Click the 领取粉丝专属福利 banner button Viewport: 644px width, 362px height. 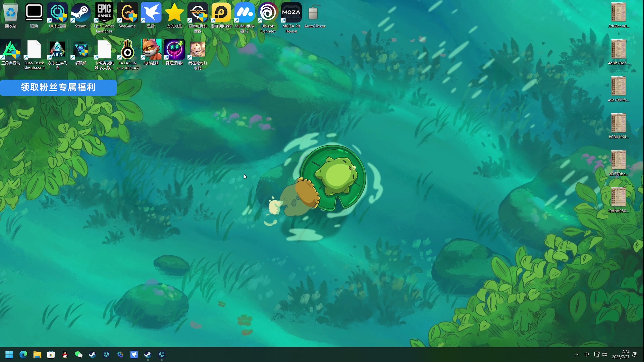(58, 87)
